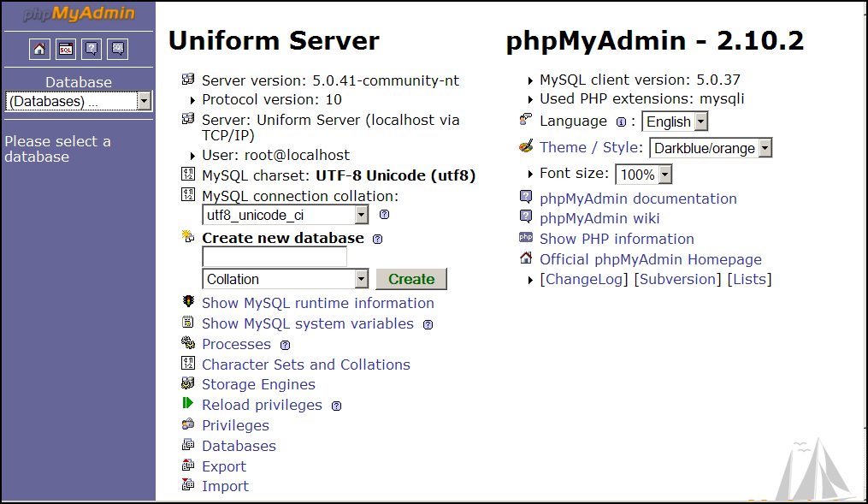The width and height of the screenshot is (868, 504).
Task: Click the system variables icon
Action: [188, 322]
